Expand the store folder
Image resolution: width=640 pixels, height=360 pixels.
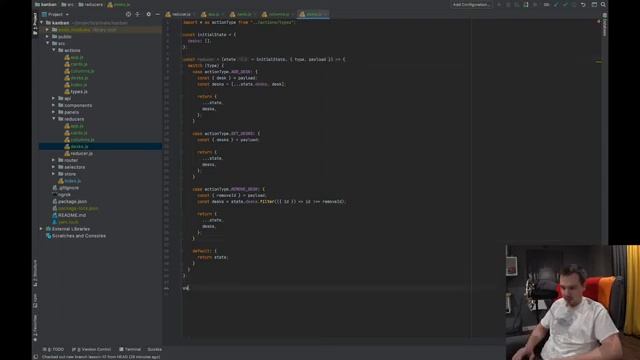53,174
